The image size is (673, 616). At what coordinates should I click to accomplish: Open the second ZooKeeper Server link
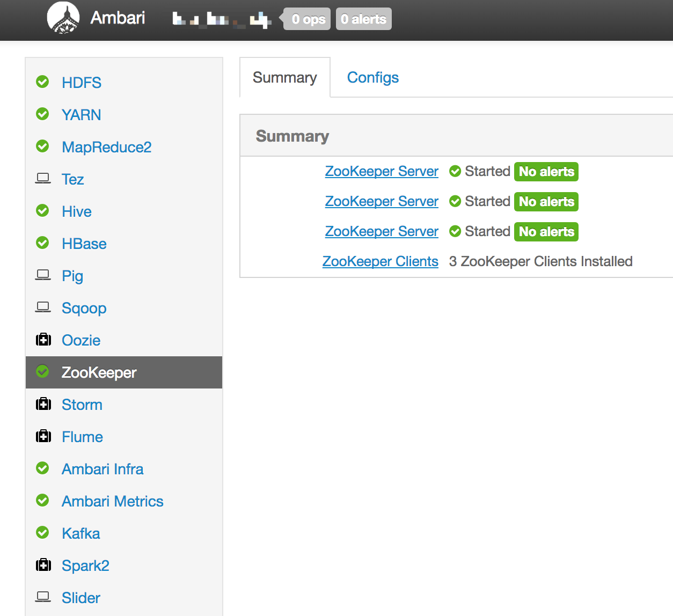(382, 201)
